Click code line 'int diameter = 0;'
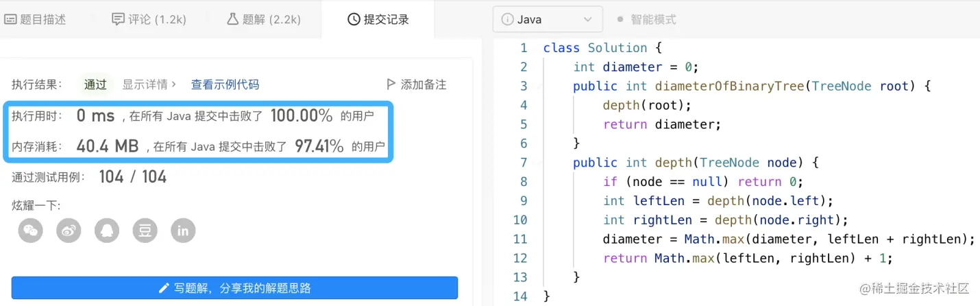 [635, 67]
